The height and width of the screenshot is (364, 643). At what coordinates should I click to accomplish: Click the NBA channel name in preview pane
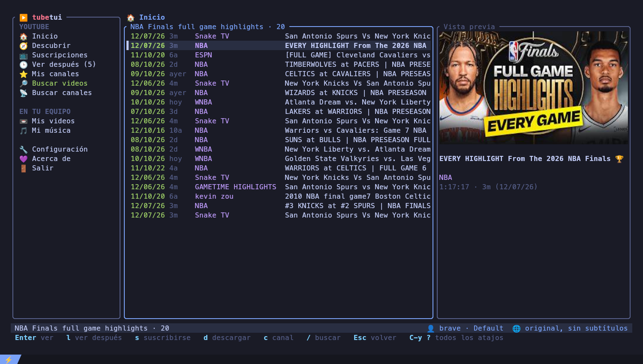[446, 178]
